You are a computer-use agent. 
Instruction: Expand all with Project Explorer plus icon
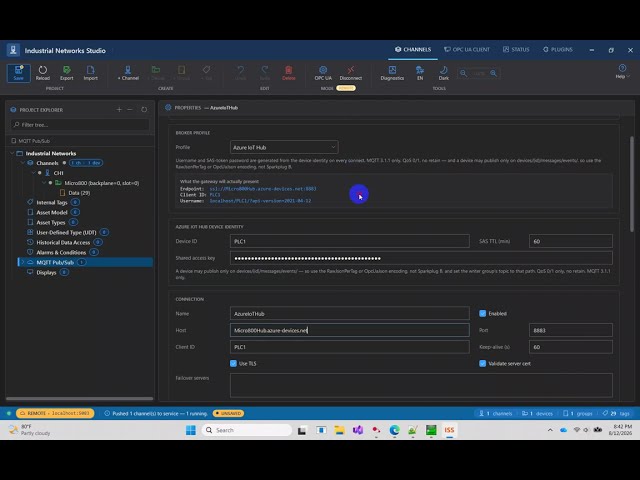(x=119, y=109)
